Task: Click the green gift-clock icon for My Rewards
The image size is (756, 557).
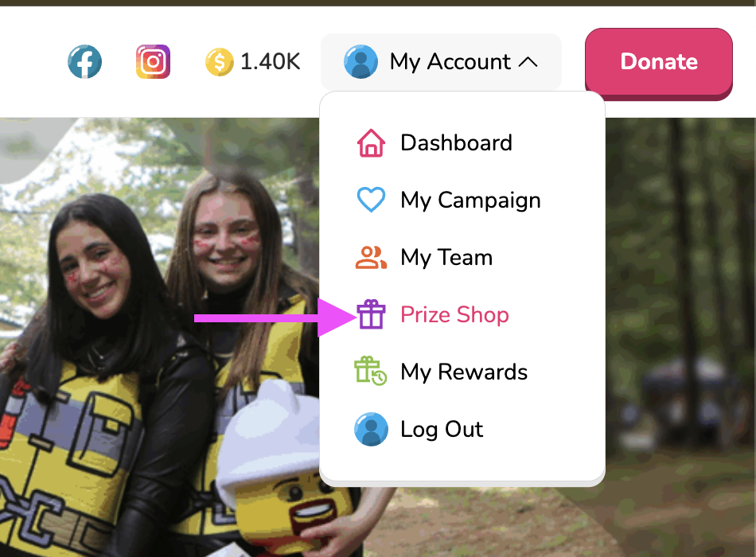Action: coord(370,371)
